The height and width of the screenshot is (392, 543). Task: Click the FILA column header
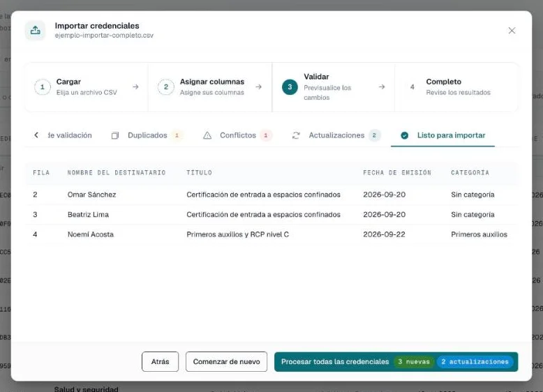[41, 173]
